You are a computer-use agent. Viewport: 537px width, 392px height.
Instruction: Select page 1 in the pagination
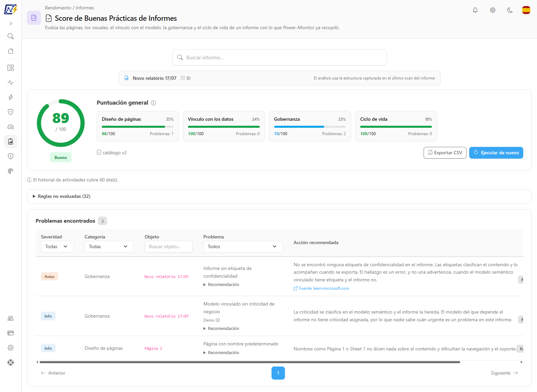click(x=278, y=373)
